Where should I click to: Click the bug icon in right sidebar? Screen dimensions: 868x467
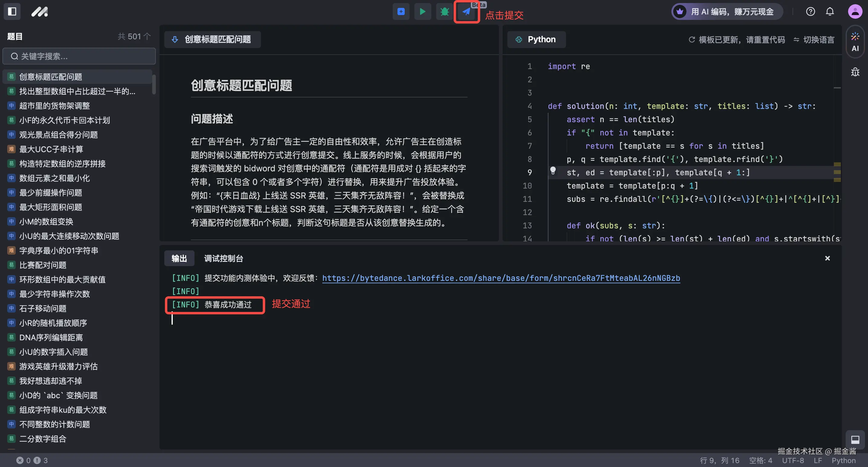855,72
